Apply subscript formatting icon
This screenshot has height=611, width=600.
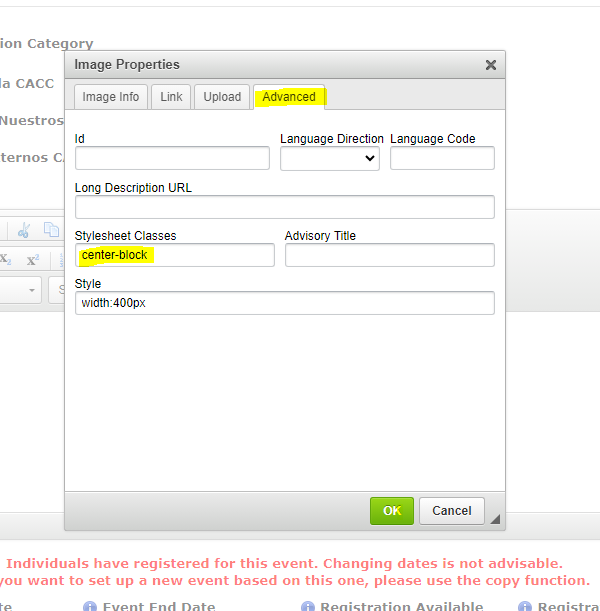coord(6,259)
